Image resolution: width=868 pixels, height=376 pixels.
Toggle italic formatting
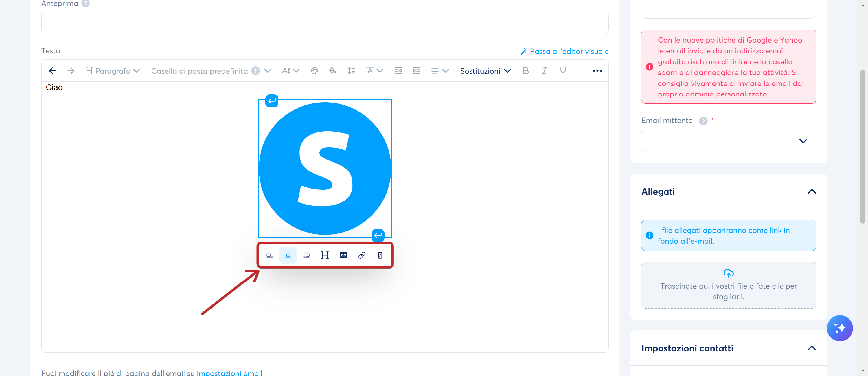tap(544, 71)
